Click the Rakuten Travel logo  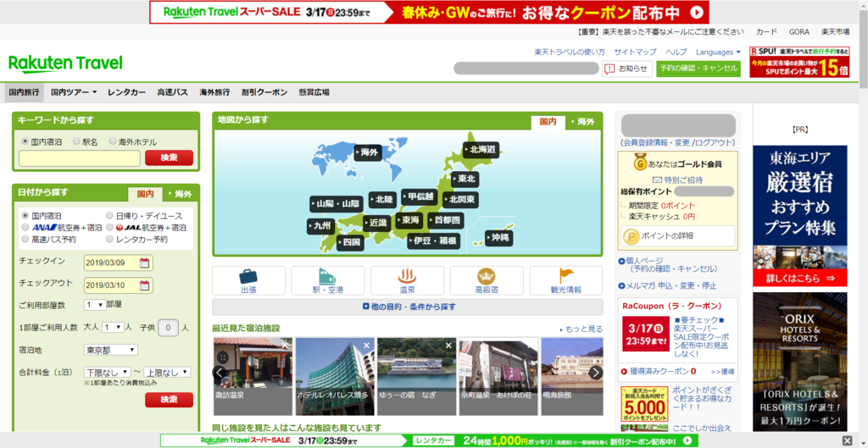coord(65,63)
